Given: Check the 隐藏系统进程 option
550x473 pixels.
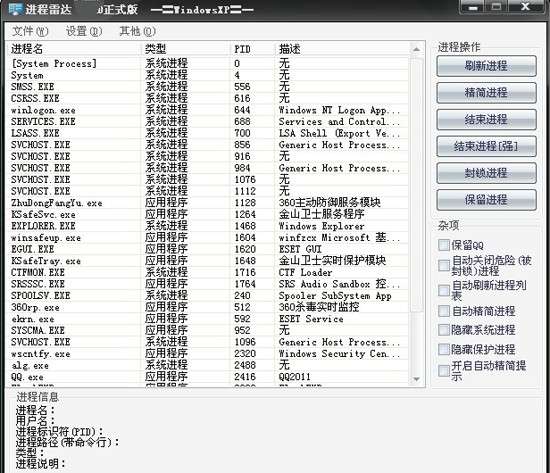Looking at the screenshot, I should point(444,330).
